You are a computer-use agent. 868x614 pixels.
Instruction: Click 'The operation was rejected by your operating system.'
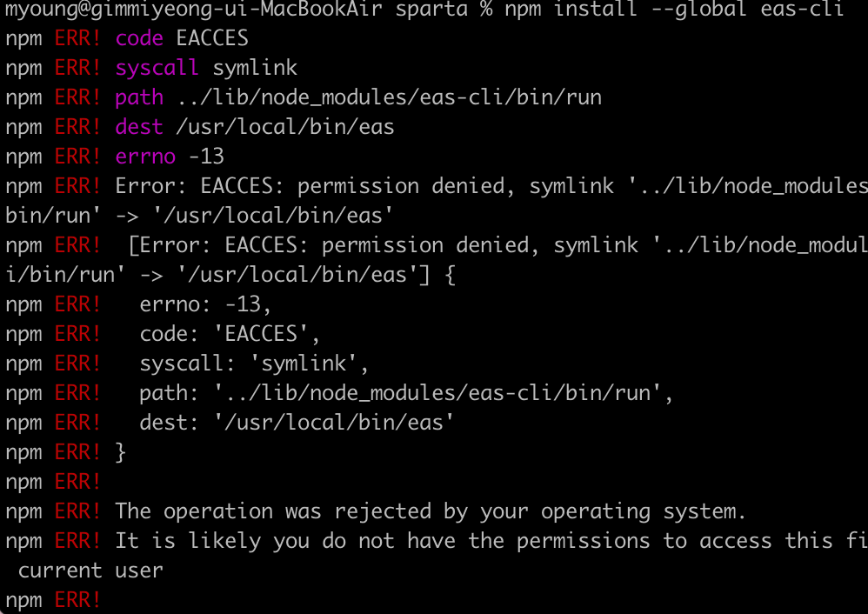pyautogui.click(x=431, y=511)
